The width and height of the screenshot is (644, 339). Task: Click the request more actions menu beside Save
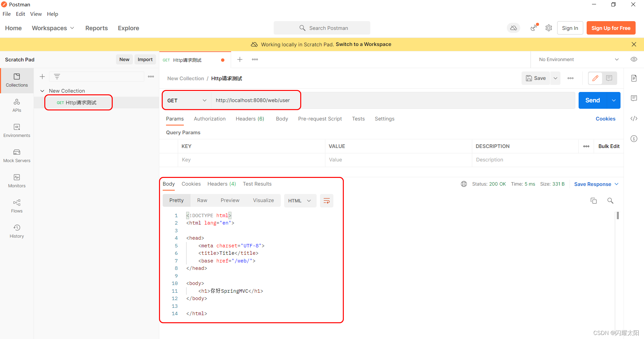(571, 78)
